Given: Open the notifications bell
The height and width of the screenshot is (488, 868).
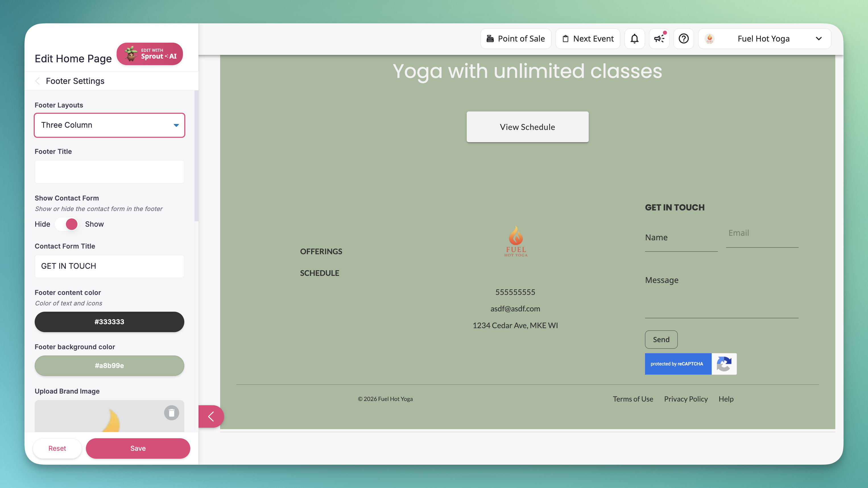Looking at the screenshot, I should point(635,39).
